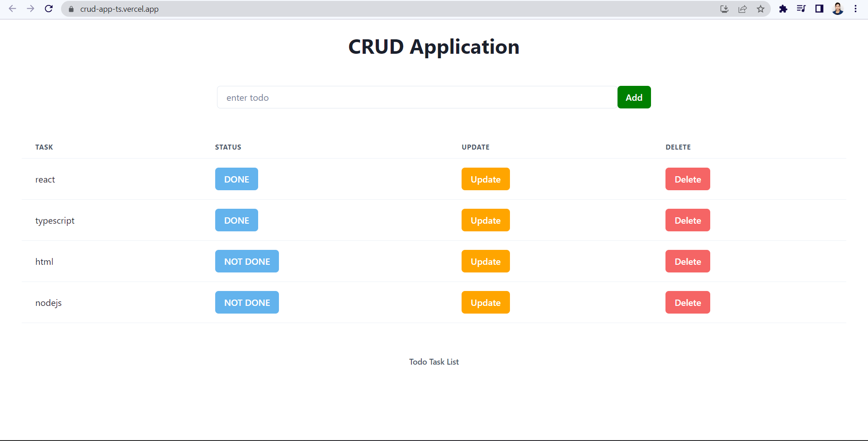Toggle the DONE status for react
Viewport: 868px width, 441px height.
point(236,179)
